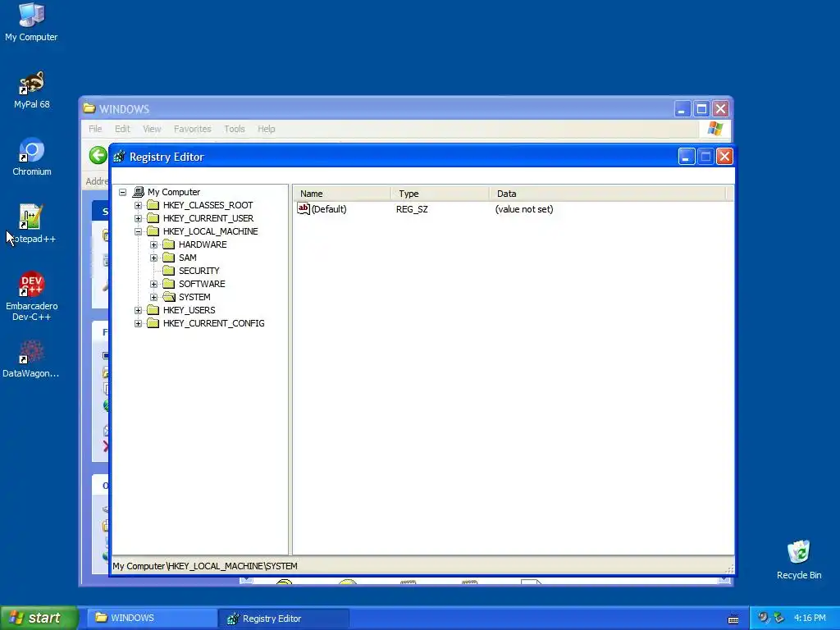Collapse the HKEY_LOCAL_MACHINE key
This screenshot has width=840, height=630.
click(138, 231)
